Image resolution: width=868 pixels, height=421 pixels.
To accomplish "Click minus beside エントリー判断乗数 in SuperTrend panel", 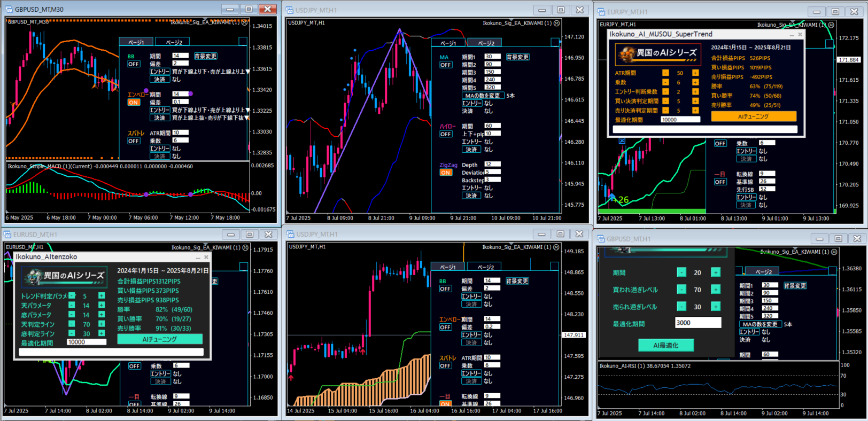I will 665,91.
